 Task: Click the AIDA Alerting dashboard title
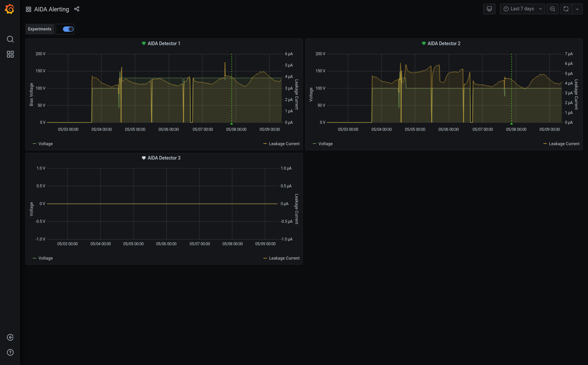(52, 9)
